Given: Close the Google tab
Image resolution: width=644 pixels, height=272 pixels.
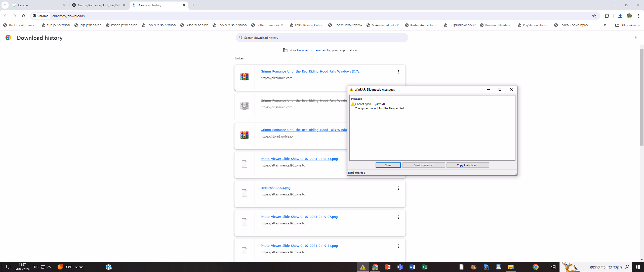Looking at the screenshot, I should pyautogui.click(x=64, y=5).
